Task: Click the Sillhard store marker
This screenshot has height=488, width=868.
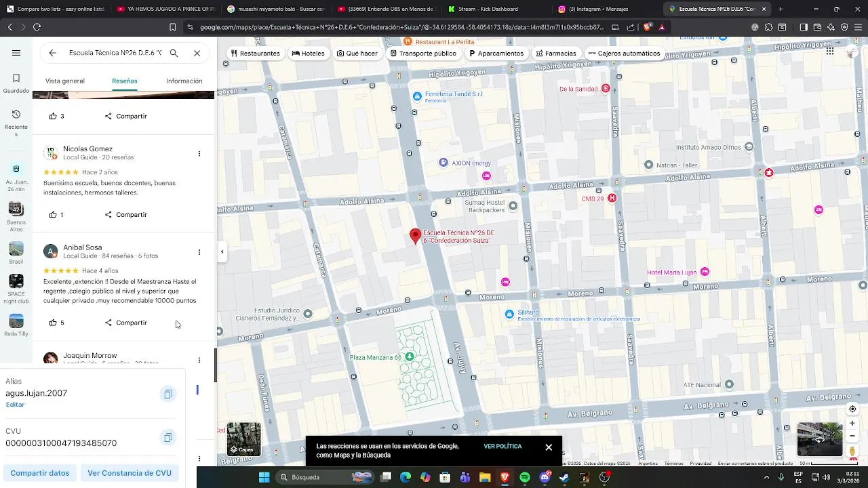Action: (x=509, y=314)
